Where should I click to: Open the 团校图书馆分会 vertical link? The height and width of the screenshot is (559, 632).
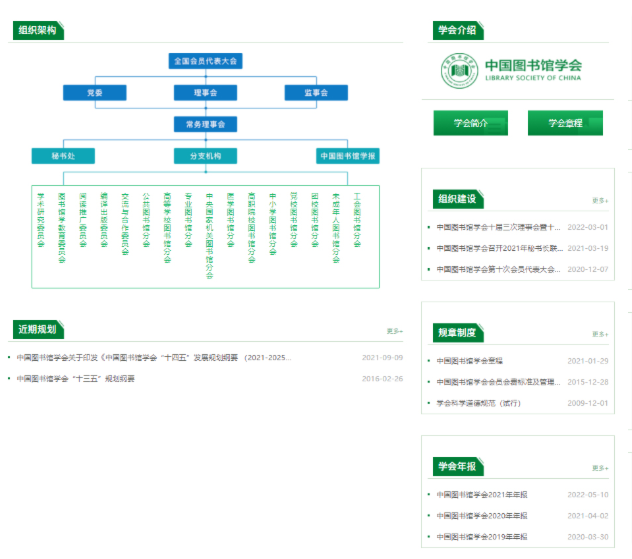(x=315, y=220)
